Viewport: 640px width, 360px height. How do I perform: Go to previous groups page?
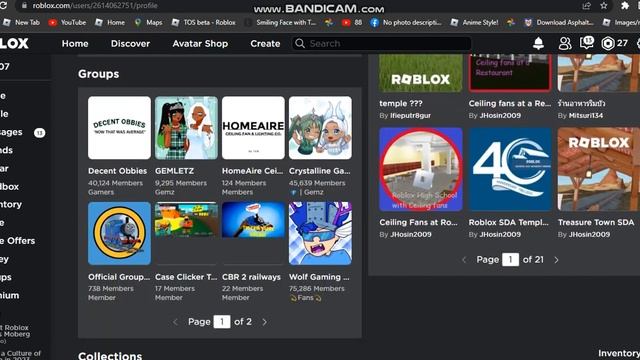pyautogui.click(x=176, y=322)
